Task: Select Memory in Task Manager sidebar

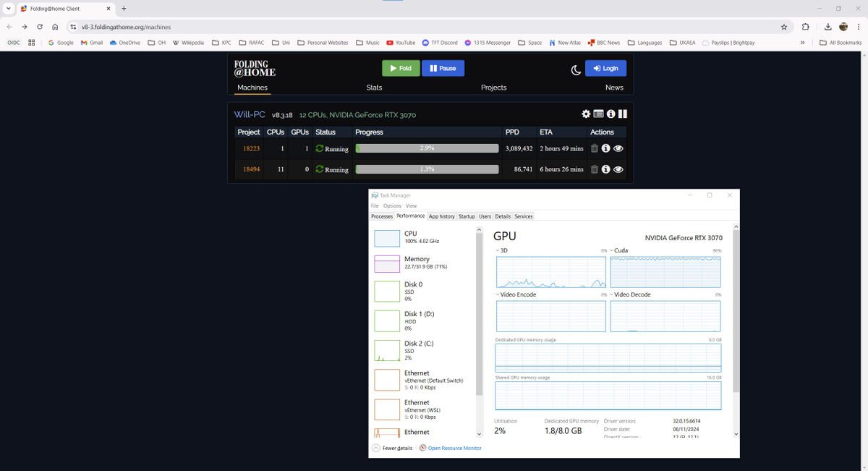Action: tap(424, 263)
